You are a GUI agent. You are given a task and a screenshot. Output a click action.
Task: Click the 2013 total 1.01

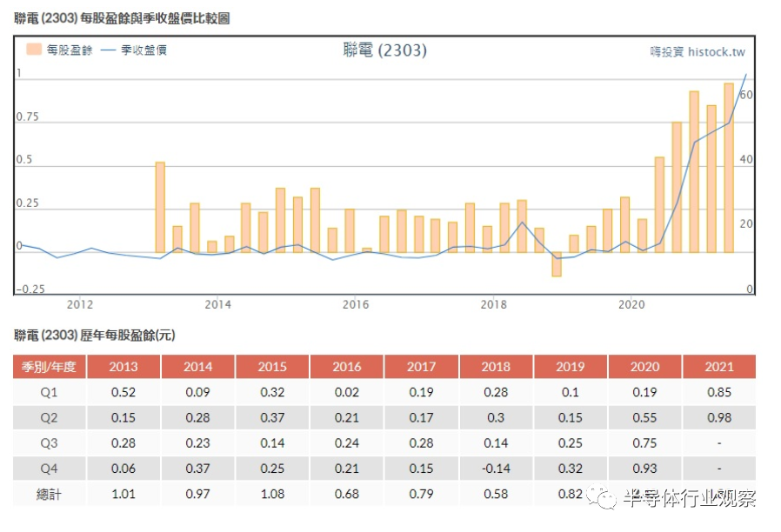[123, 494]
